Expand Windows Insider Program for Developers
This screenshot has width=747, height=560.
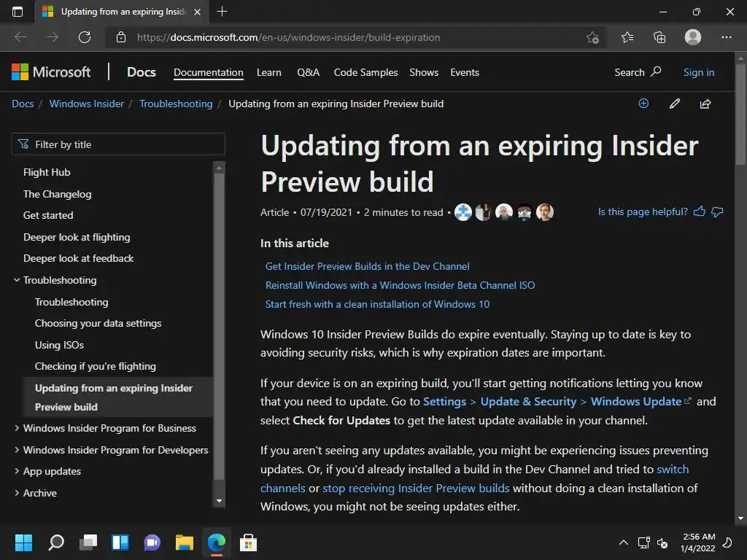pyautogui.click(x=17, y=450)
